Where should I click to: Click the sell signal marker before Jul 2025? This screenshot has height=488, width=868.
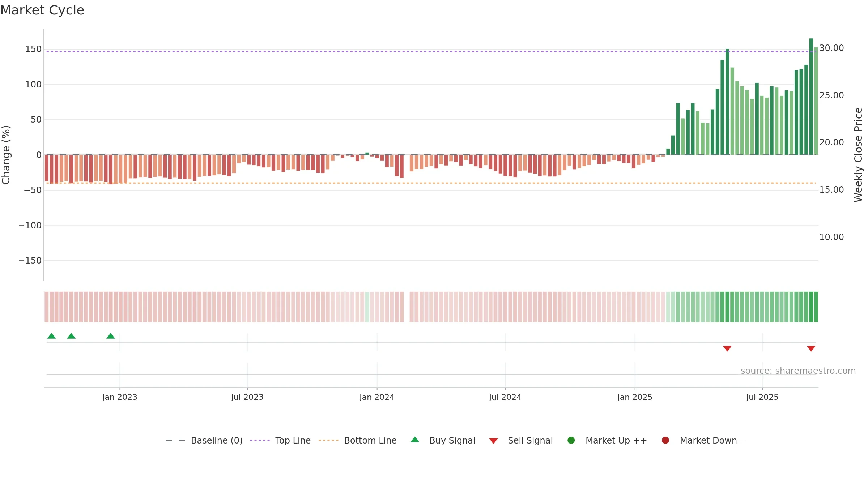click(727, 348)
